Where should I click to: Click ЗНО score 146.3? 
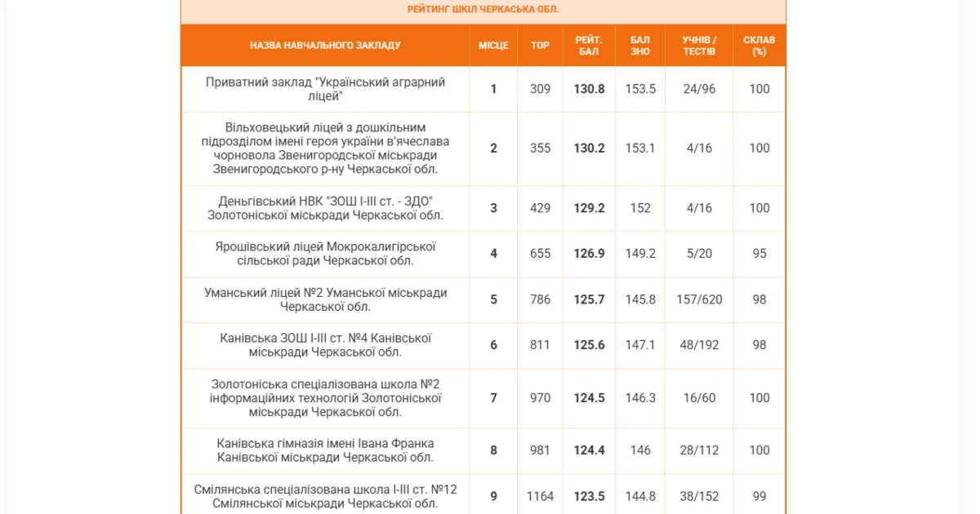click(x=640, y=398)
